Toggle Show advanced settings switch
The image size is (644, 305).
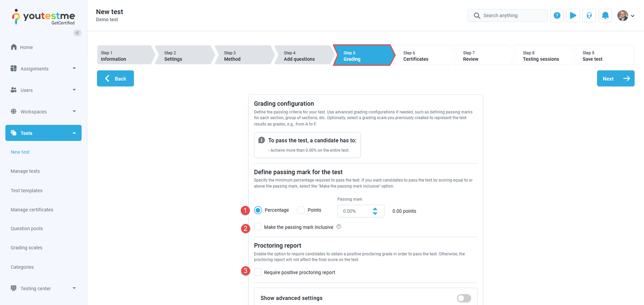click(464, 298)
